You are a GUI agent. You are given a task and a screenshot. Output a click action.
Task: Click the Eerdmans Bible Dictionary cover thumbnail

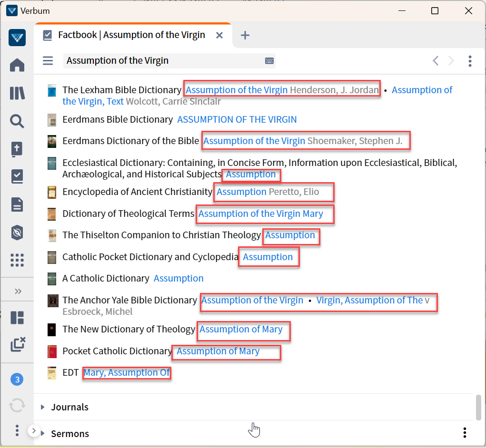[52, 120]
